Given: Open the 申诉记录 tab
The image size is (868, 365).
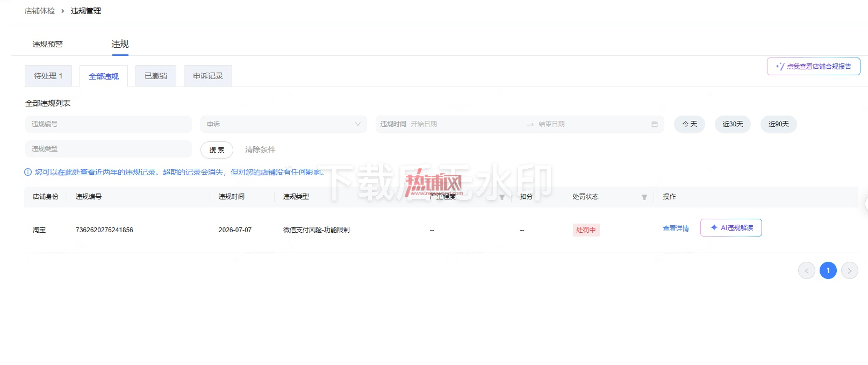Looking at the screenshot, I should (208, 76).
